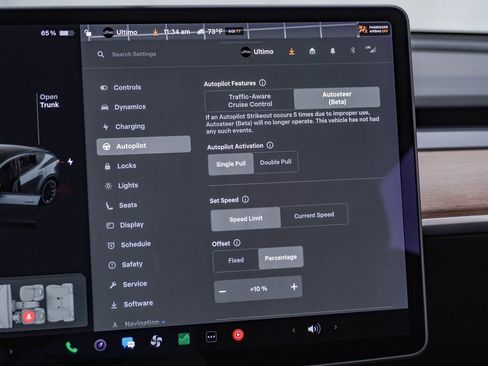Open the Software settings menu
Image resolution: width=488 pixels, height=366 pixels.
[x=132, y=304]
